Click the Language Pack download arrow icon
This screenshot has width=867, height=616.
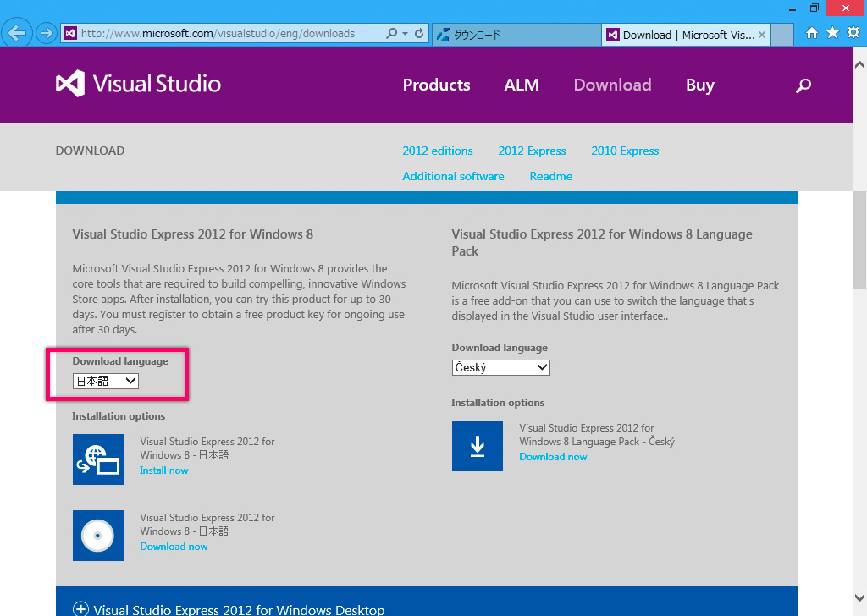pyautogui.click(x=478, y=446)
